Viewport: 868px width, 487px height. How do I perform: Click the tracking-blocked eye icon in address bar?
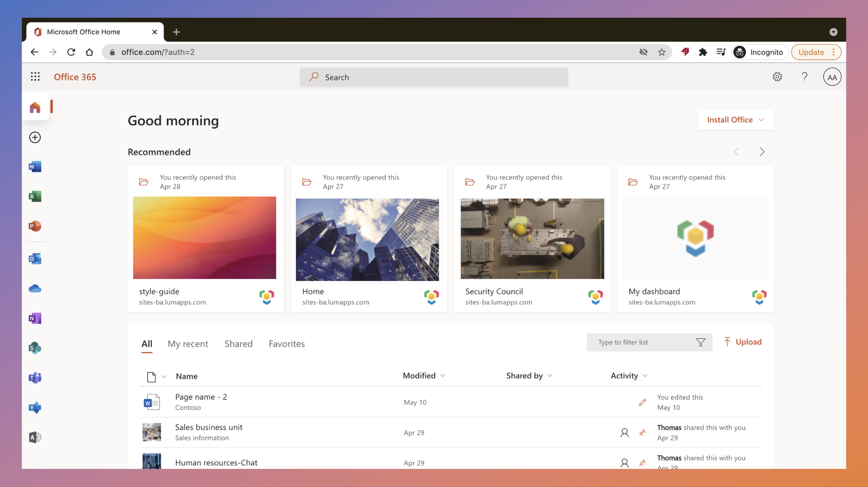[643, 52]
